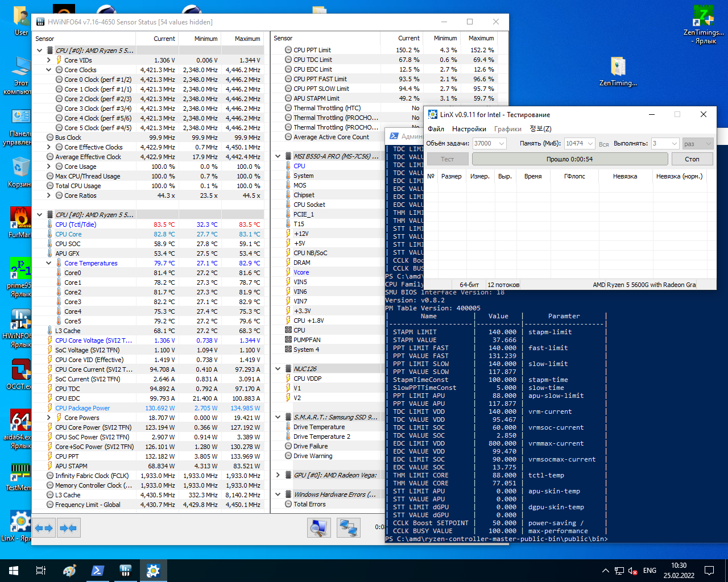The height and width of the screenshot is (582, 728).
Task: Click the HWiNFO collapse columns arrows button
Action: point(68,528)
